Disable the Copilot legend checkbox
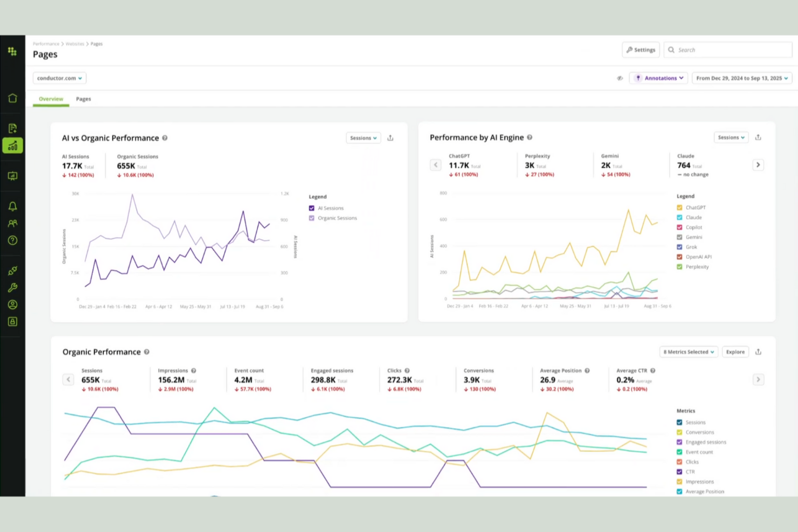 click(x=679, y=227)
